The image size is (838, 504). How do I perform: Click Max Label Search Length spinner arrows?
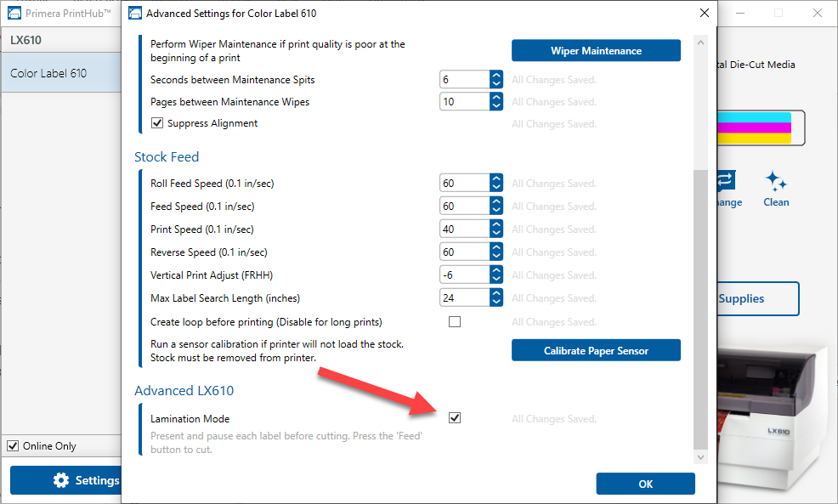point(496,298)
